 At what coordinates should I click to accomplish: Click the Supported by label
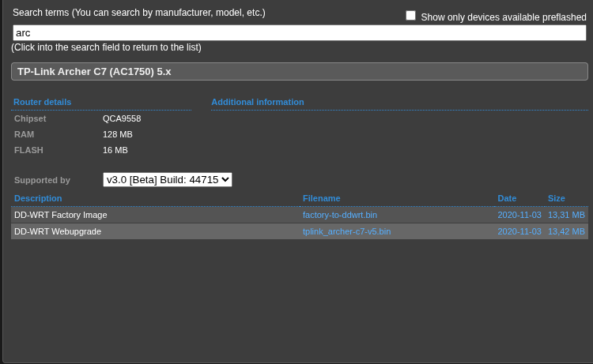[x=42, y=180]
